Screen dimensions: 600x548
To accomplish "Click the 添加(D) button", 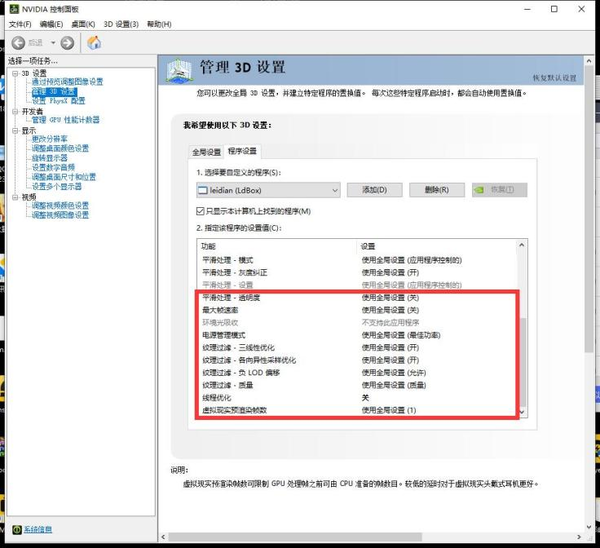I will (375, 190).
